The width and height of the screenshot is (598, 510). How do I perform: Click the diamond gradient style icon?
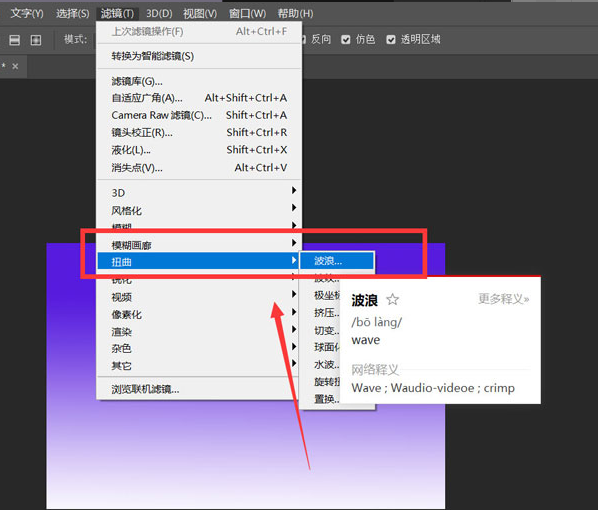(36, 40)
